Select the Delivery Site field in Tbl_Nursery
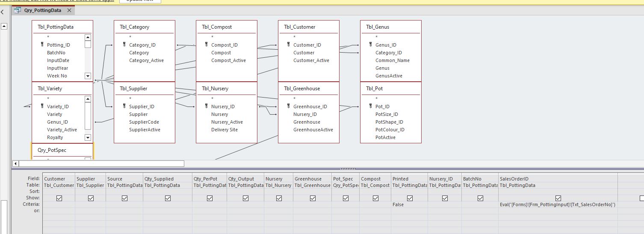This screenshot has width=644, height=234. point(225,130)
